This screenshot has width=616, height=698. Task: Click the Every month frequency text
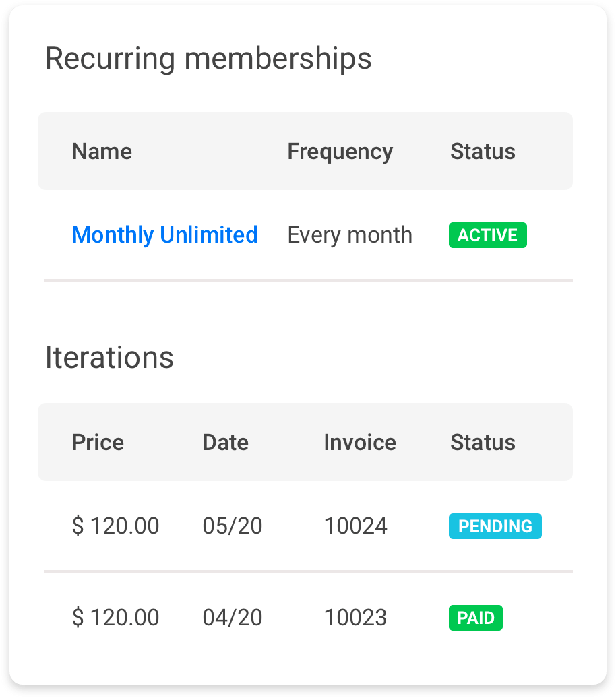(x=350, y=234)
